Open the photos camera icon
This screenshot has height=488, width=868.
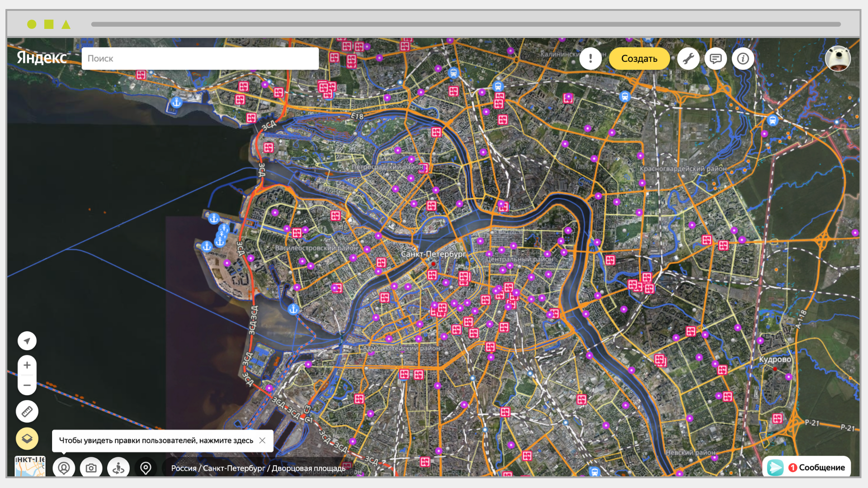(91, 468)
